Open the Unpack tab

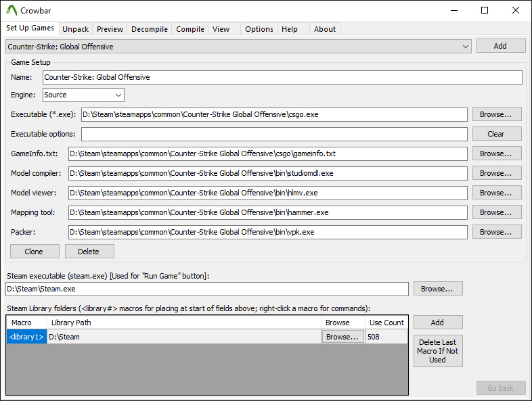pyautogui.click(x=75, y=29)
